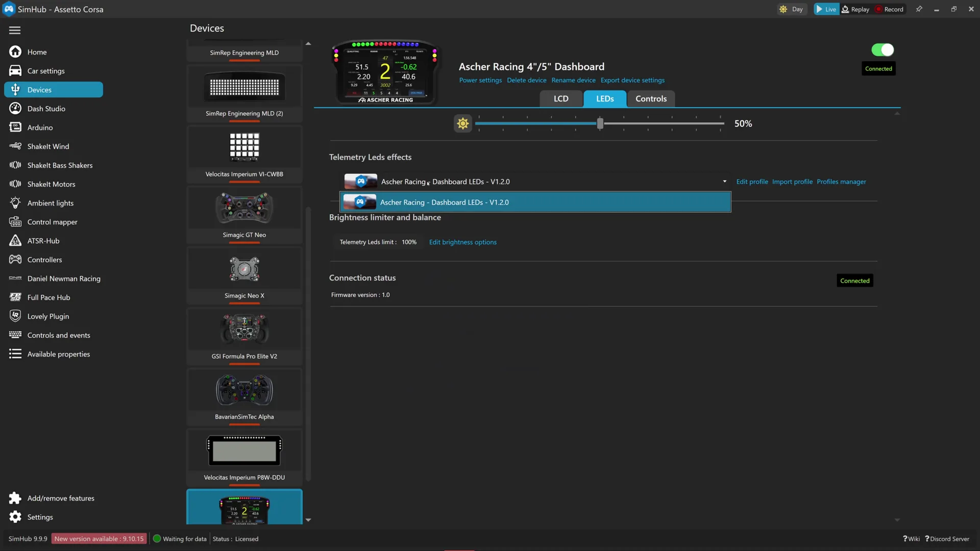This screenshot has height=551, width=980.
Task: Toggle Day mode in title bar
Action: [791, 9]
